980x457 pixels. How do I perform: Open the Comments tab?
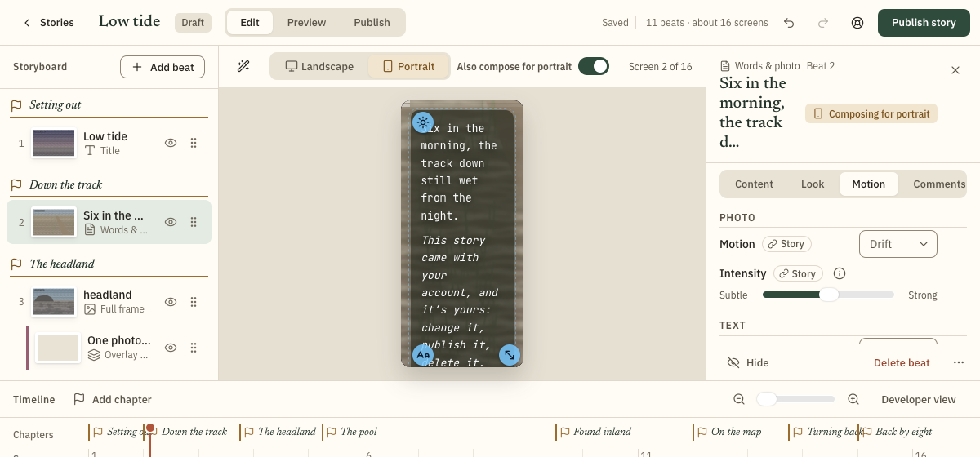tap(938, 184)
